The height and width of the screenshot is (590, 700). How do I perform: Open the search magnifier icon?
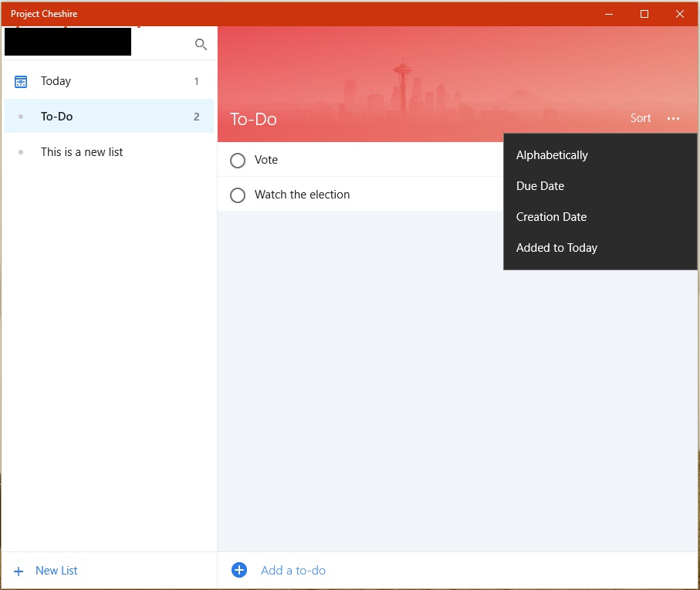(x=201, y=44)
